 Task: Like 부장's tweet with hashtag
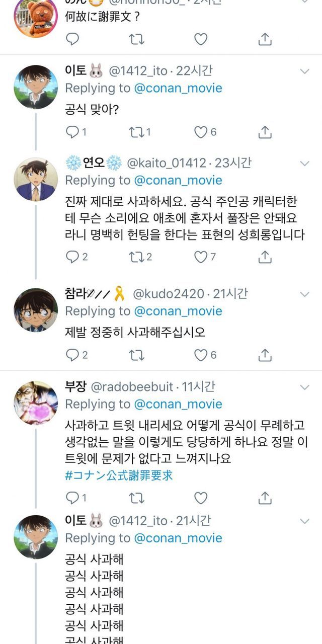[201, 498]
